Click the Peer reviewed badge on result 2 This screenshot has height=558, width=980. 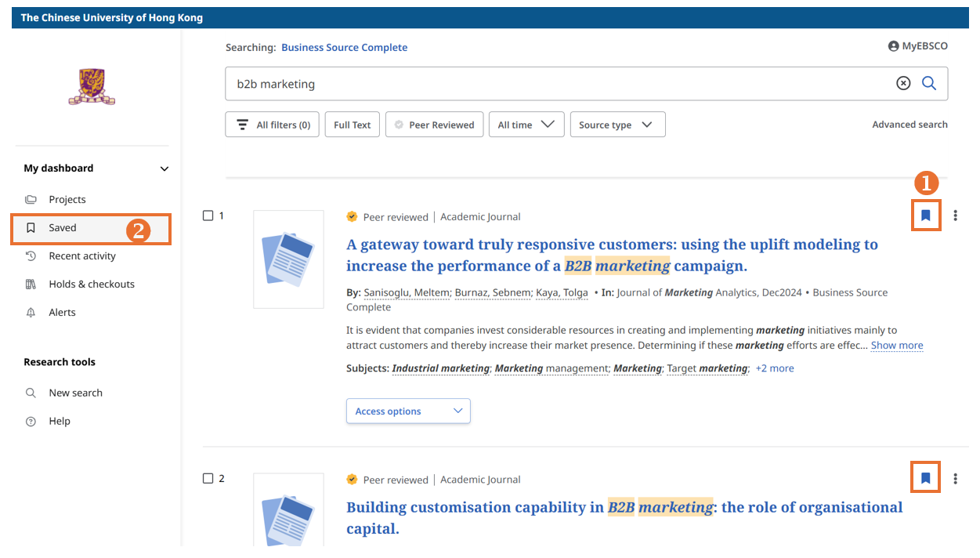[388, 480]
